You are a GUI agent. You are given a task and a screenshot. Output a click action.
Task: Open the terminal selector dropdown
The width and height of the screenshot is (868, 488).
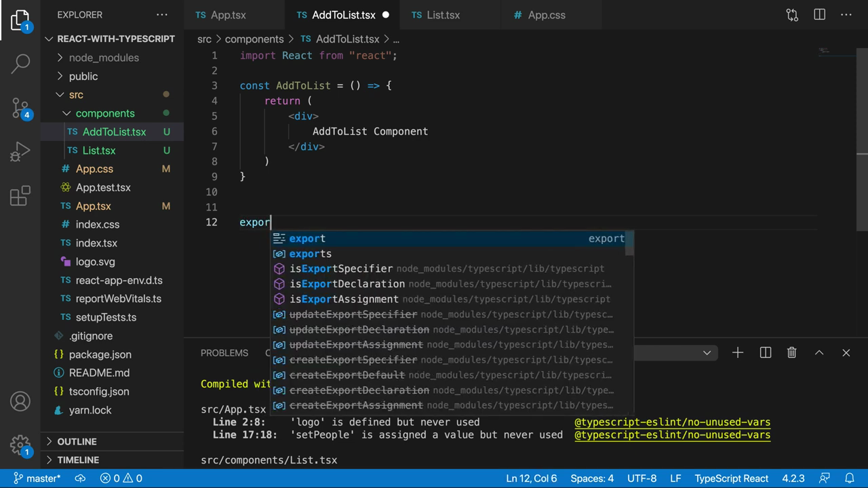707,352
